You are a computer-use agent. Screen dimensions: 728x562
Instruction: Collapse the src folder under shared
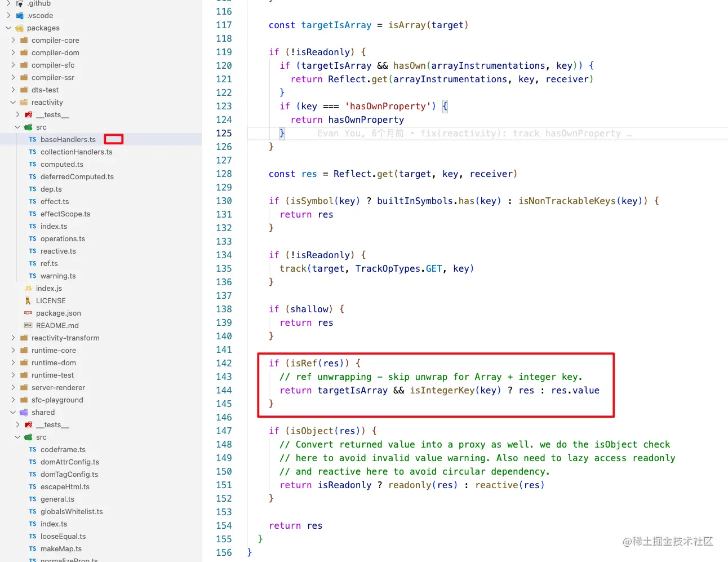(18, 437)
